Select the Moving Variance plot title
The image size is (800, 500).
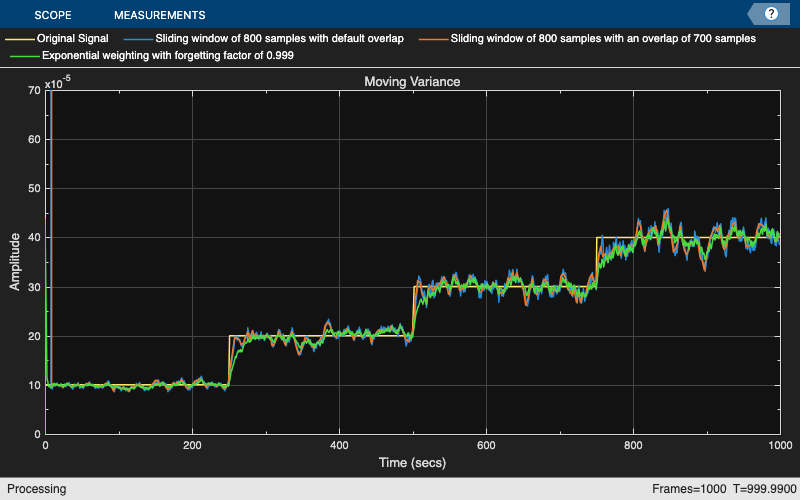coord(412,82)
